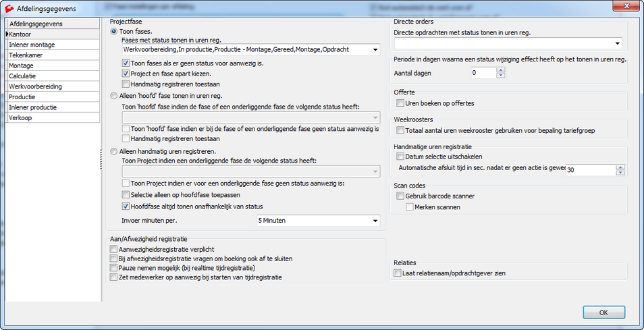Enable 'Datum selectie uitschakelen'

[400, 157]
